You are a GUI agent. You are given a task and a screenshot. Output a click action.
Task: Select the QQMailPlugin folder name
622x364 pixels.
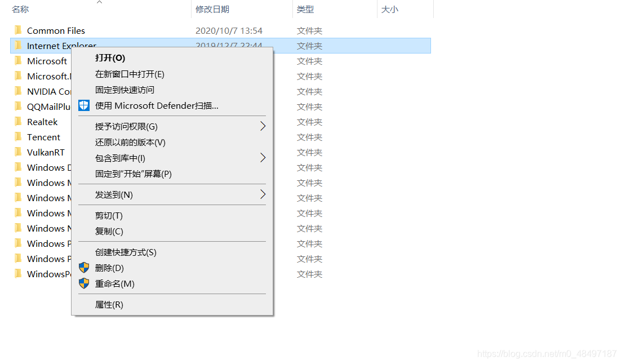[x=48, y=106]
